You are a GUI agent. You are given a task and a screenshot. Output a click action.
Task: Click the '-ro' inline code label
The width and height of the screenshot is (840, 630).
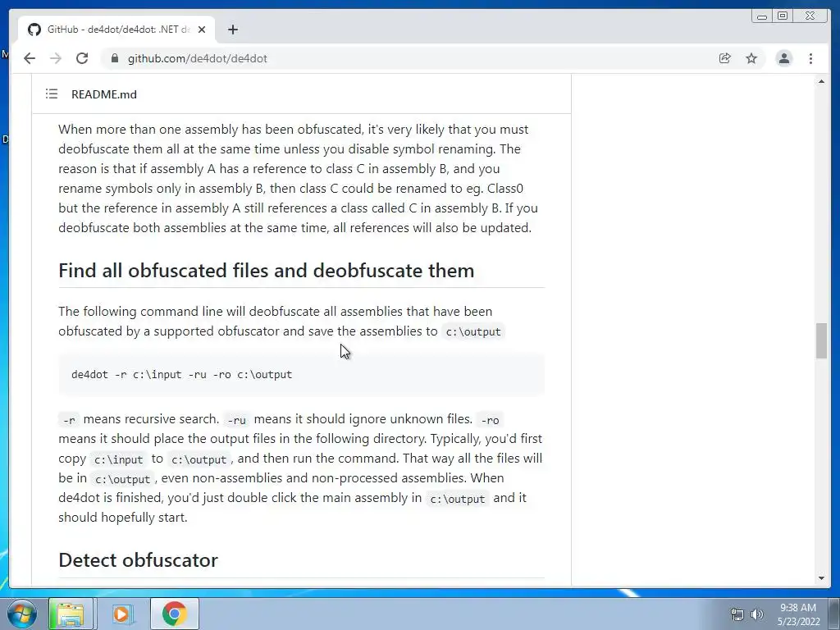[490, 420]
